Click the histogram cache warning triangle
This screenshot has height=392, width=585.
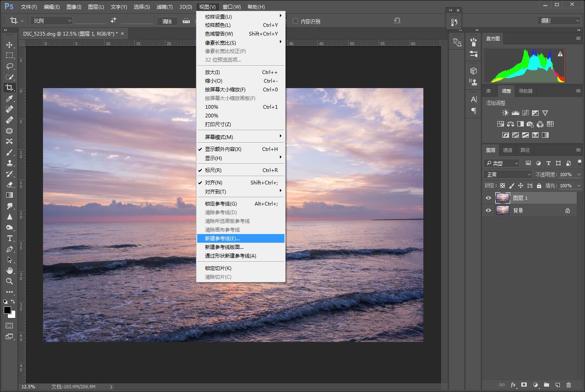560,54
